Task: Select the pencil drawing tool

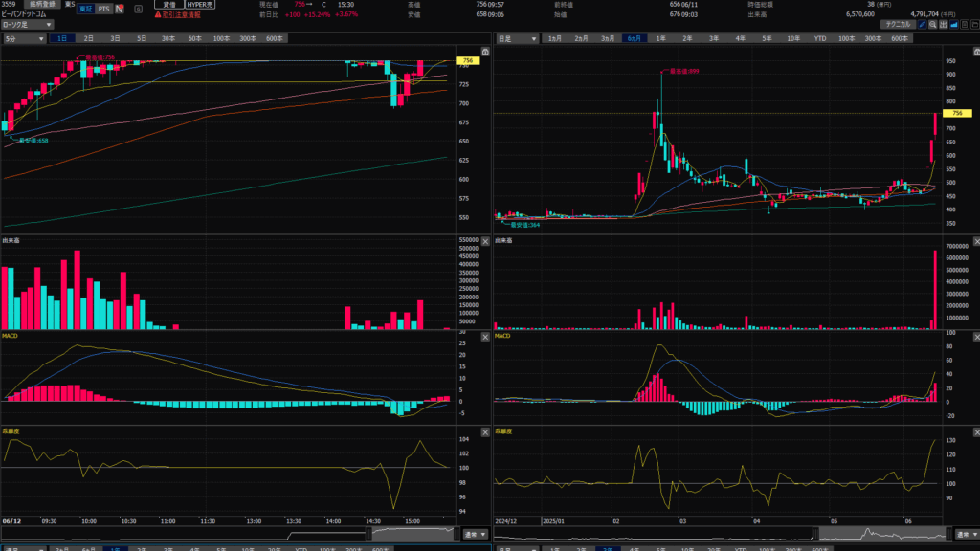Action: (922, 24)
